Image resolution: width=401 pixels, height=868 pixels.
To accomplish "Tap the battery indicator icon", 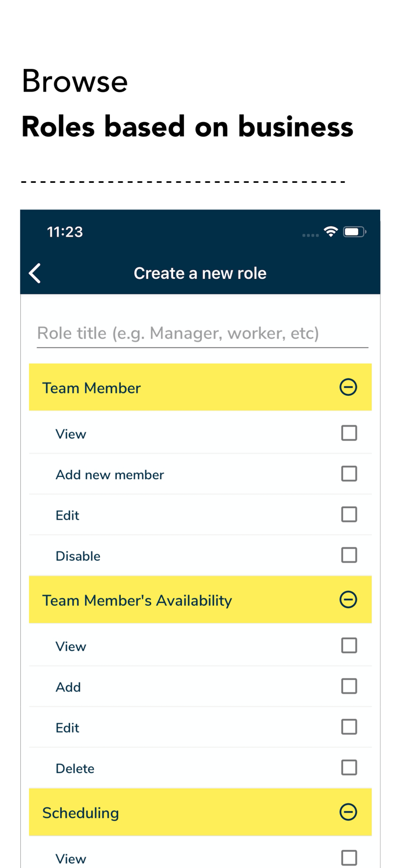I will pyautogui.click(x=355, y=231).
